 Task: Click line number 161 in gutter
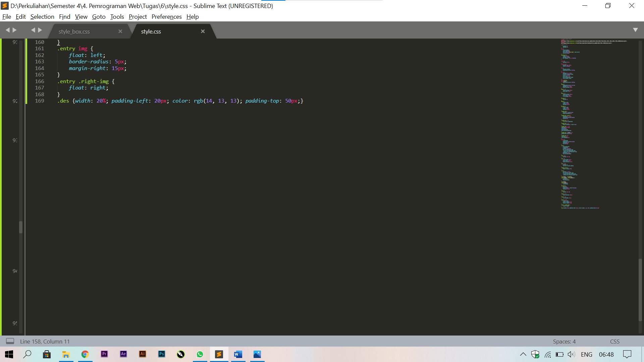pos(40,49)
